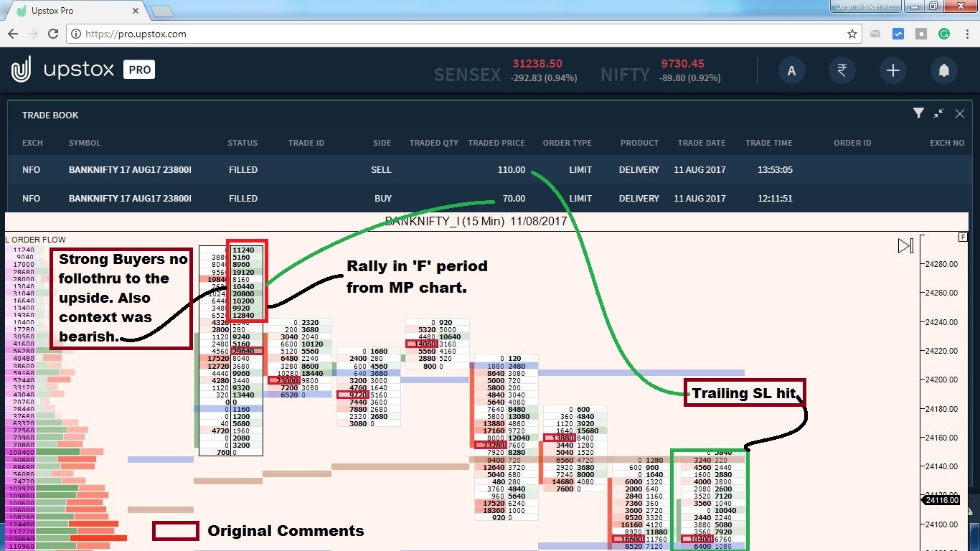Click FILLED status in the BUY row

[x=243, y=199]
